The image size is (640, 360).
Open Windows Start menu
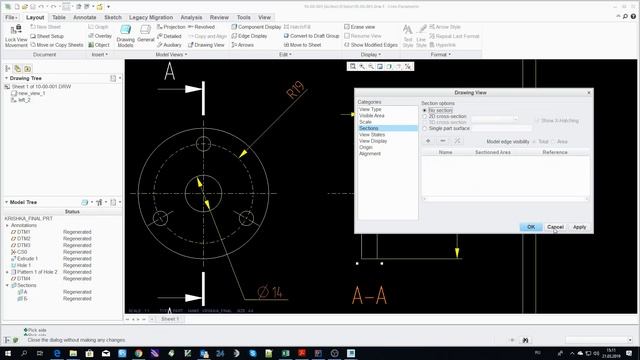point(8,353)
